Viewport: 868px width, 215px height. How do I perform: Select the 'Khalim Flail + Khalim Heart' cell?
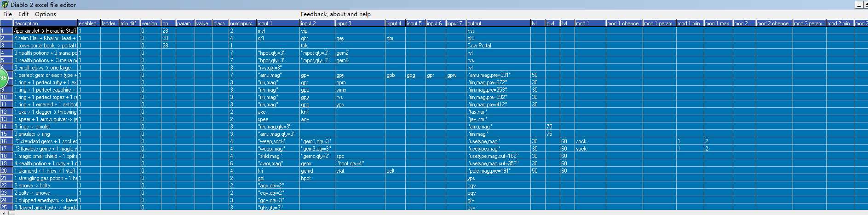[45, 38]
